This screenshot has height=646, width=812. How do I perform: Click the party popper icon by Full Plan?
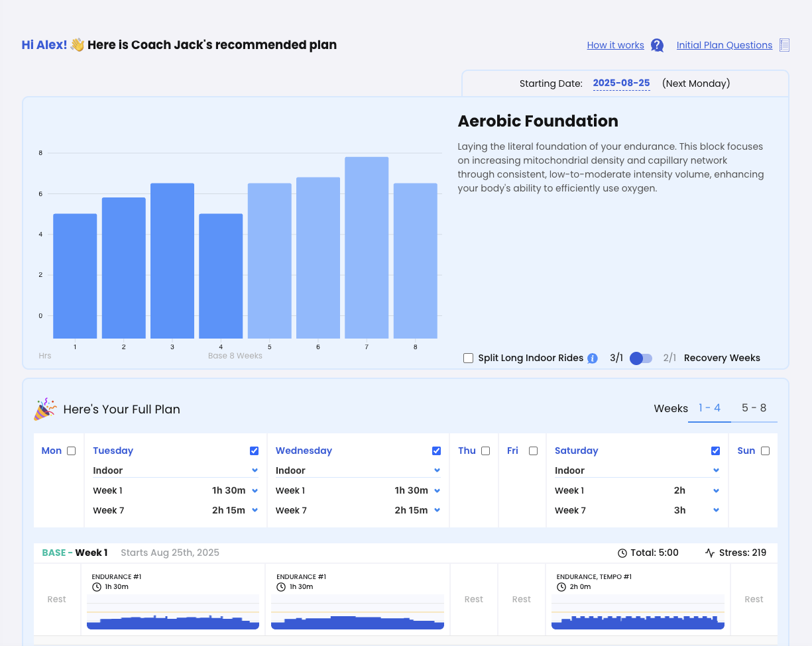pyautogui.click(x=45, y=409)
